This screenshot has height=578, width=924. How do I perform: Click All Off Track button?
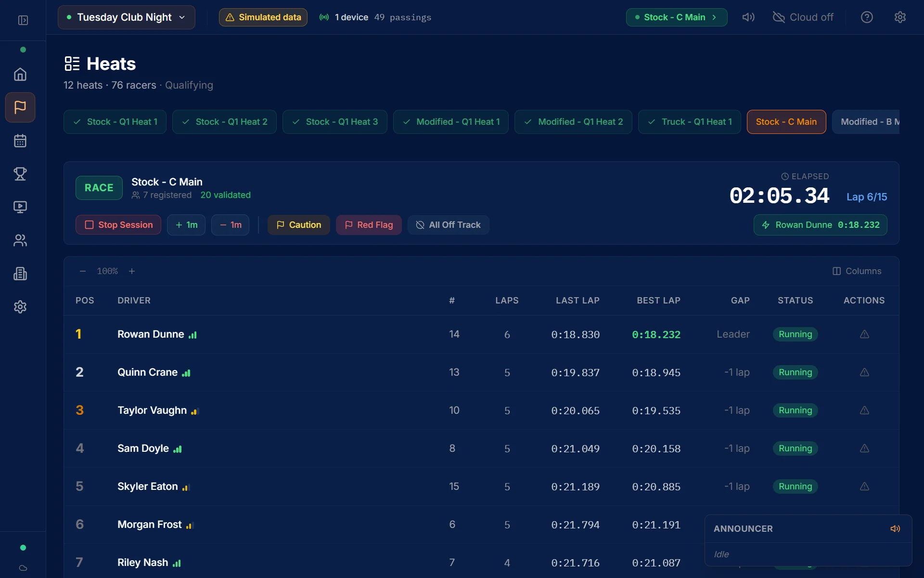click(449, 225)
